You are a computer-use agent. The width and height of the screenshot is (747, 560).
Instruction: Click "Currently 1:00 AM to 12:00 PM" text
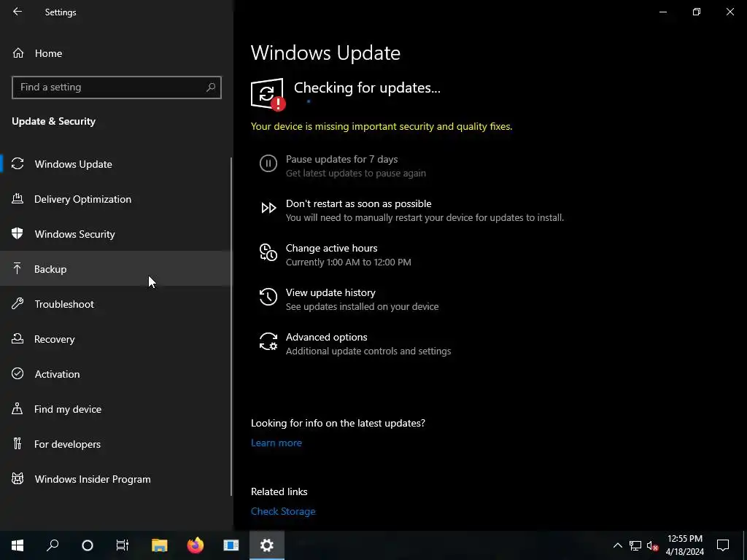tap(348, 262)
